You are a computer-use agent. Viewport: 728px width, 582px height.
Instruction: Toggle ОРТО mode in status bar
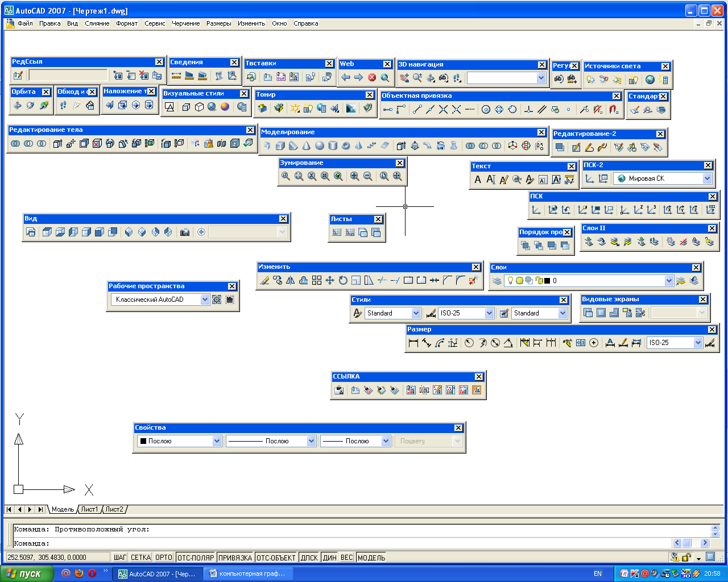164,558
